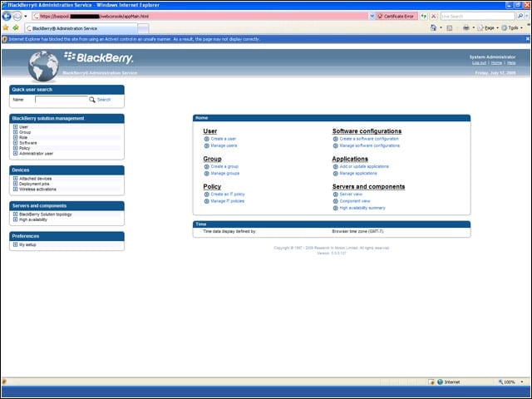
Task: Click the RSS feeds toolbar icon
Action: (450, 27)
